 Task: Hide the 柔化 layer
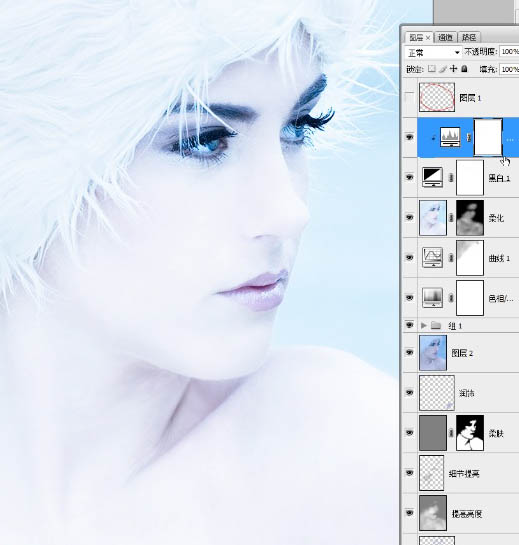[409, 217]
